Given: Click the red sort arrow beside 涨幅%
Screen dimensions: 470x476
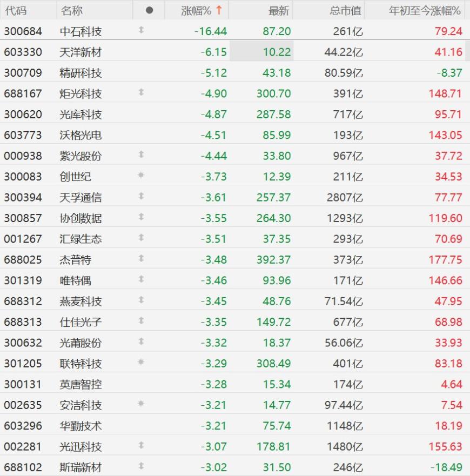Looking at the screenshot, I should pyautogui.click(x=219, y=10).
